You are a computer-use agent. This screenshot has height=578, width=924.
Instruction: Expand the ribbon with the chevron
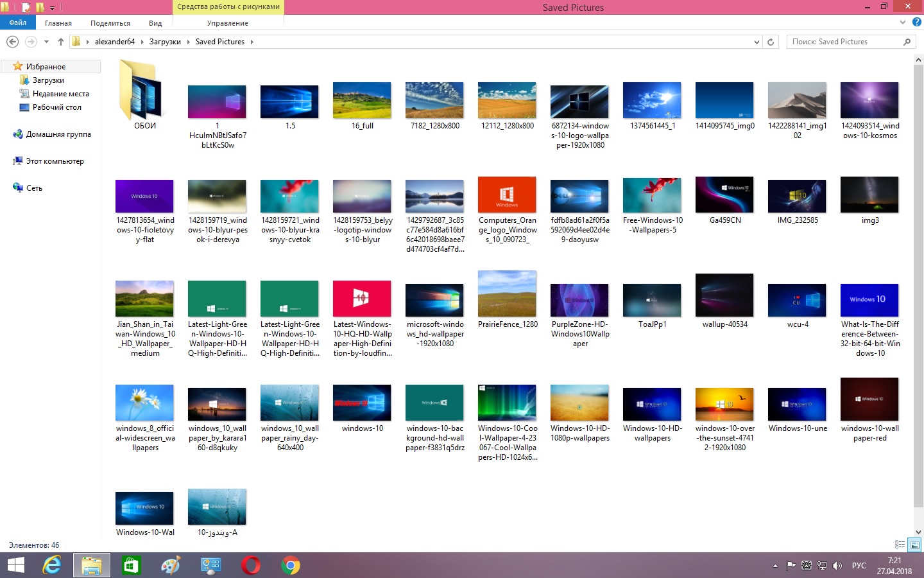[x=903, y=22]
